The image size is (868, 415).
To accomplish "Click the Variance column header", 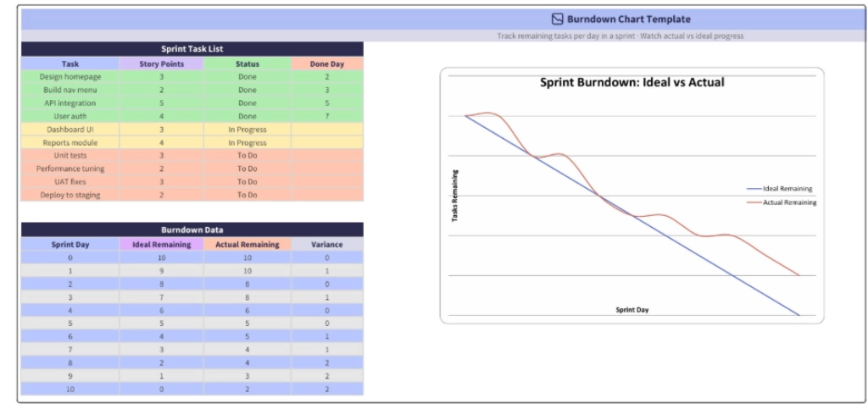I will pyautogui.click(x=327, y=245).
